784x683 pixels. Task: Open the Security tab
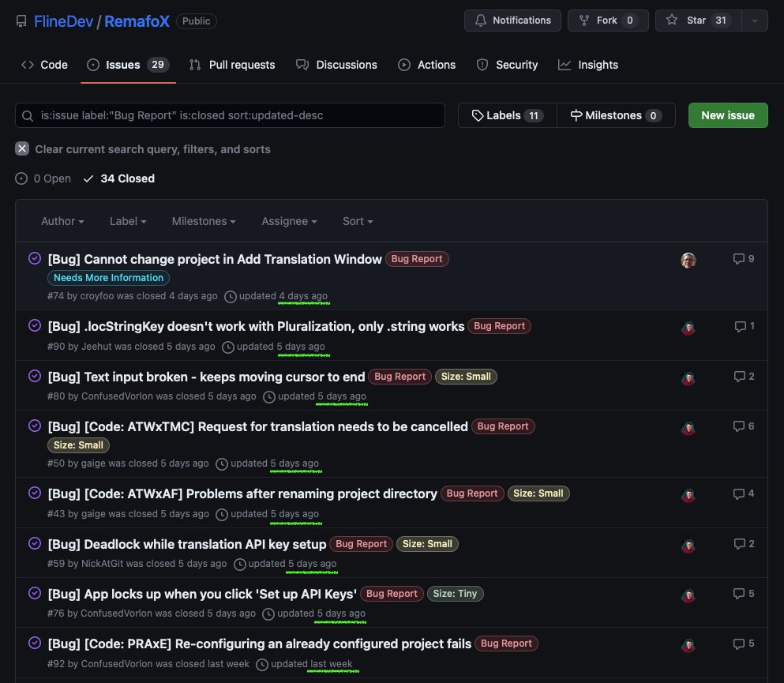click(x=507, y=65)
